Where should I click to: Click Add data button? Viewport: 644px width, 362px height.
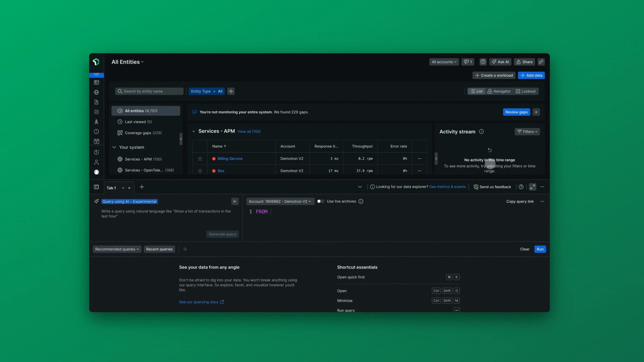531,75
